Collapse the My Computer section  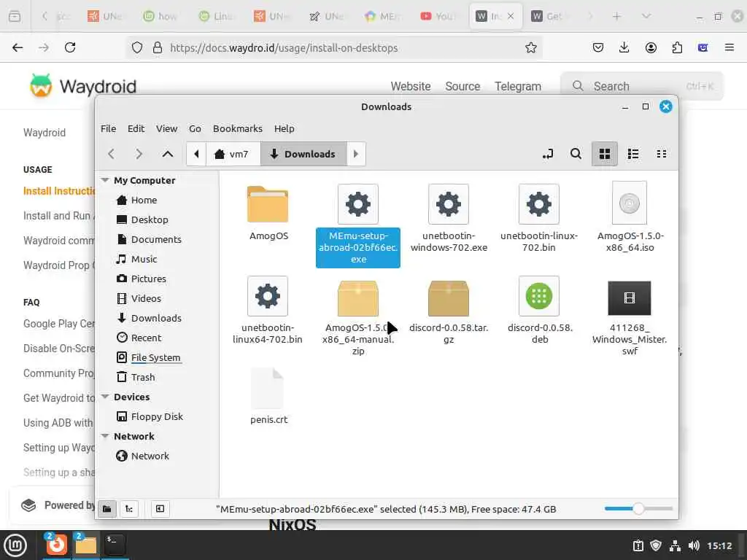105,180
